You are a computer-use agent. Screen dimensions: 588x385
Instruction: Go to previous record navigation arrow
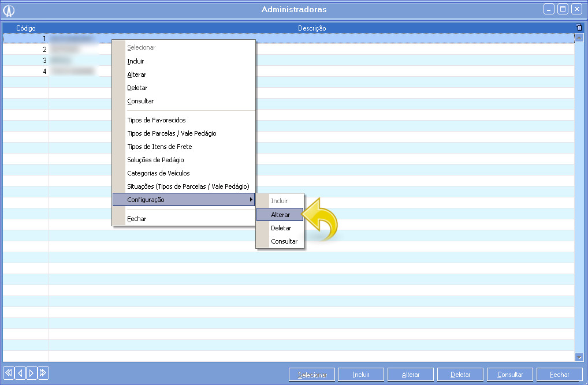pyautogui.click(x=20, y=373)
